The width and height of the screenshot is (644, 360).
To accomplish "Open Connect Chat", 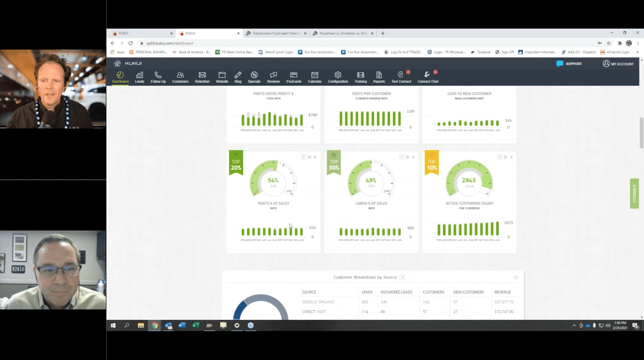I will pyautogui.click(x=428, y=77).
